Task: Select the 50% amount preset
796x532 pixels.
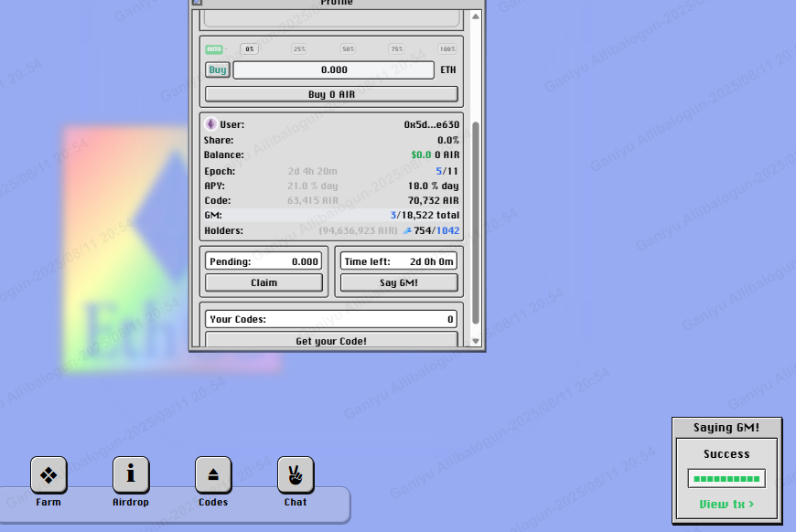Action: tap(348, 49)
